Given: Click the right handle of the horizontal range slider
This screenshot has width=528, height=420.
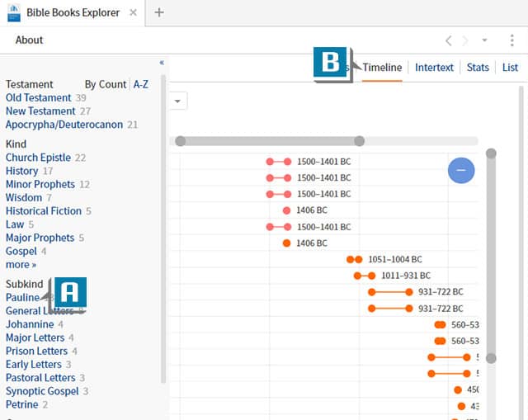Looking at the screenshot, I should click(359, 141).
